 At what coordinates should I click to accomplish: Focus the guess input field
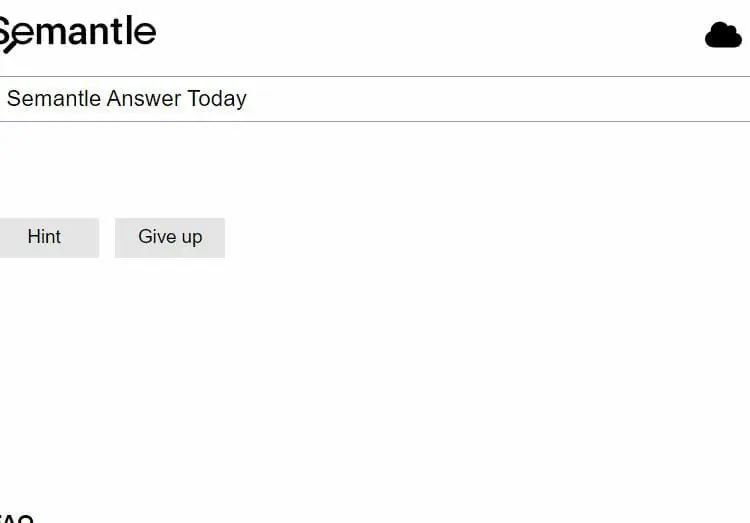[375, 99]
